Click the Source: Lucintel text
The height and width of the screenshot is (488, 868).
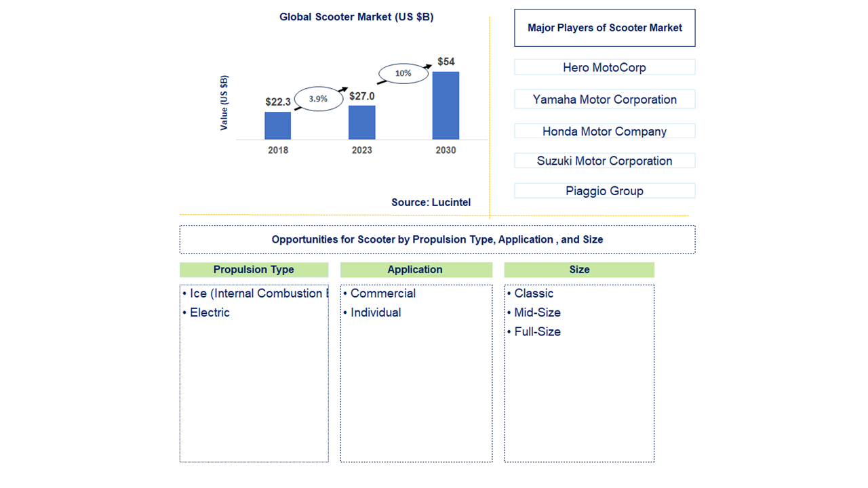click(431, 202)
